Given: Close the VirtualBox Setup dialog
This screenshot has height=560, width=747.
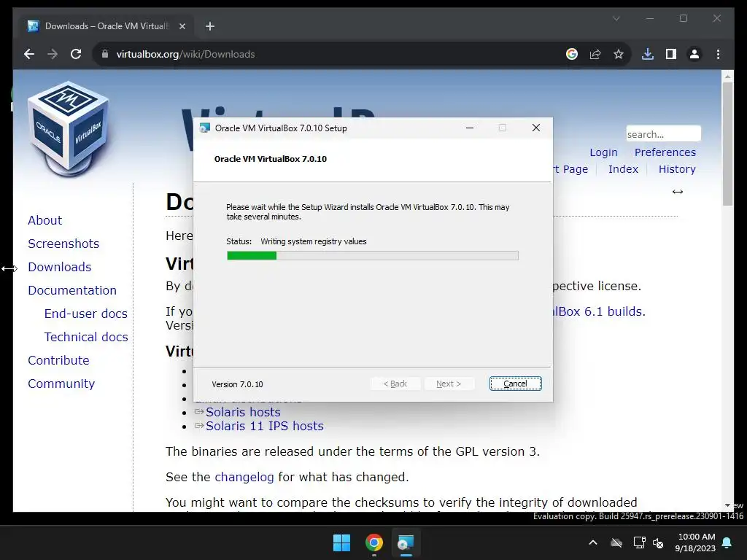Looking at the screenshot, I should 536,128.
